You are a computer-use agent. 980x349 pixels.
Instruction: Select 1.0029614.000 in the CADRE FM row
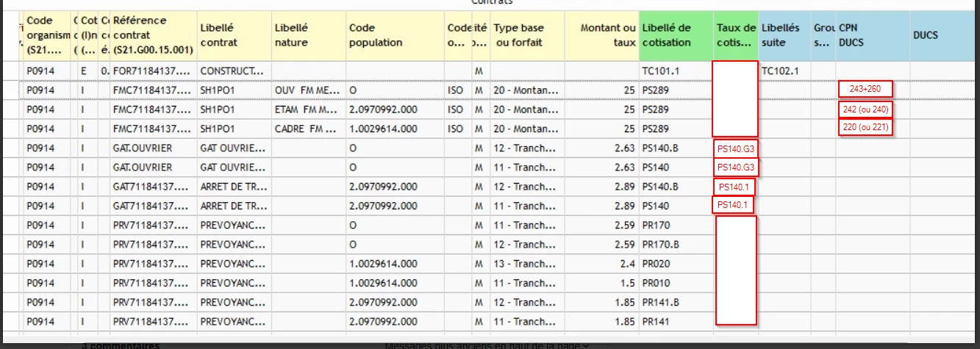click(395, 129)
